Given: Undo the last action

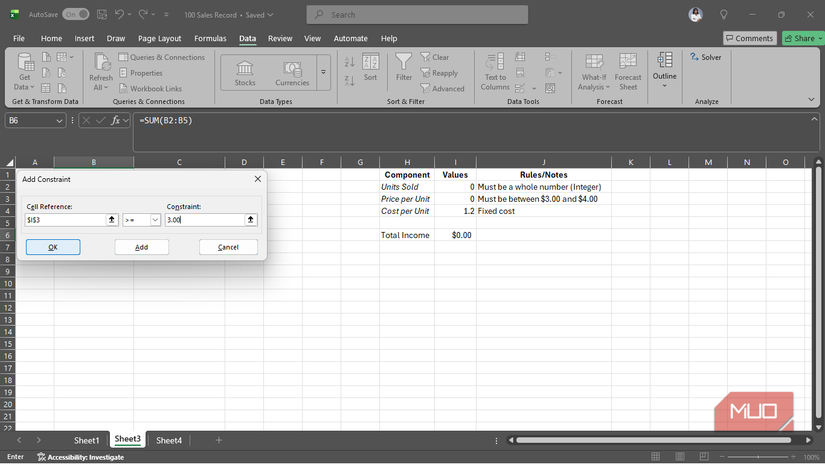Looking at the screenshot, I should (x=119, y=15).
